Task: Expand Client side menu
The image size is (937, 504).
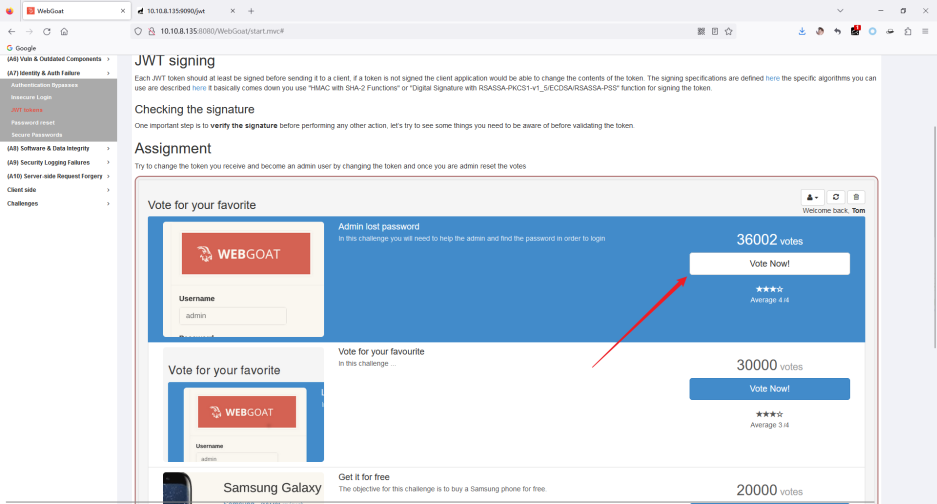Action: click(59, 190)
